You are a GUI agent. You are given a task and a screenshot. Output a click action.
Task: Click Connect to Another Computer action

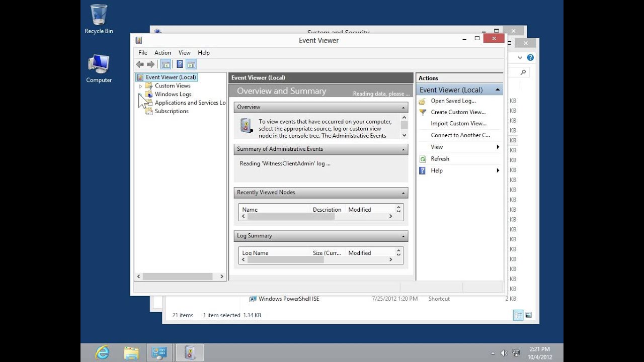click(x=460, y=135)
